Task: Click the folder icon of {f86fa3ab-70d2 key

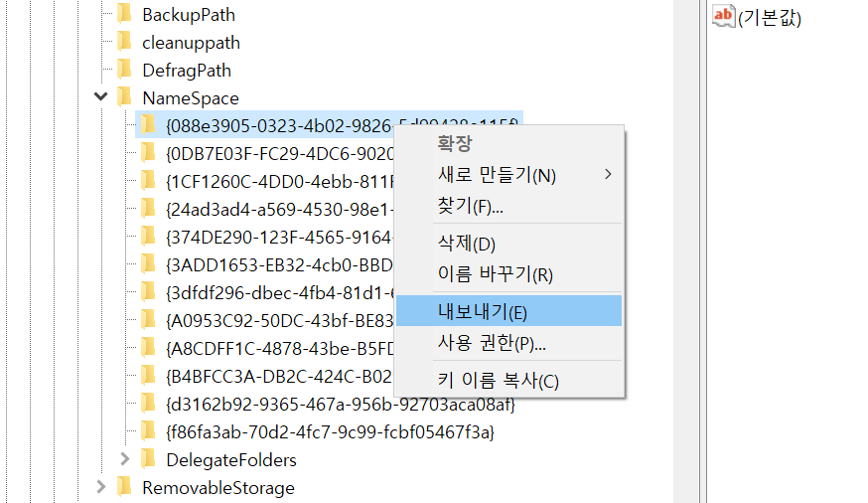Action: coord(148,431)
